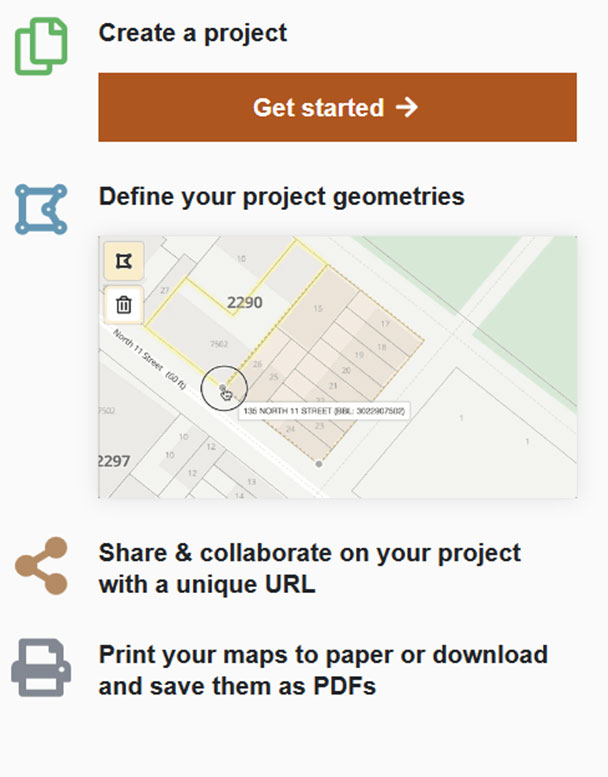This screenshot has width=608, height=777.
Task: Click lot 15 on the map
Action: point(318,309)
